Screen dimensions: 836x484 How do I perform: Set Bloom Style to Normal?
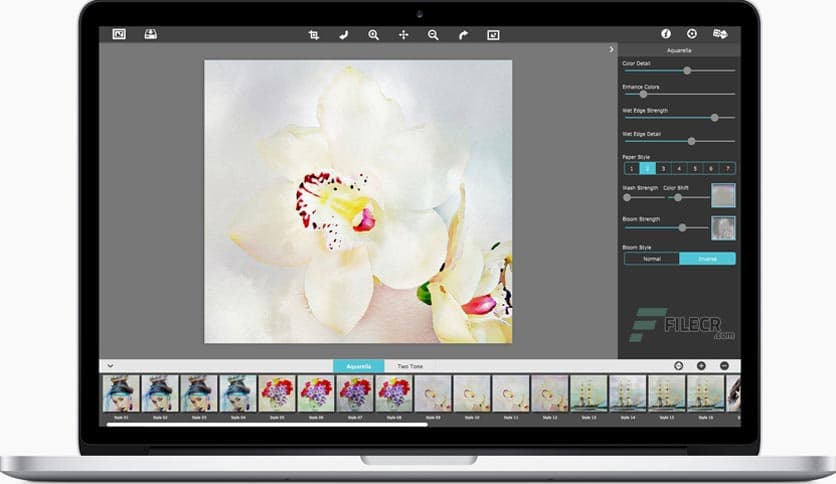tap(652, 259)
